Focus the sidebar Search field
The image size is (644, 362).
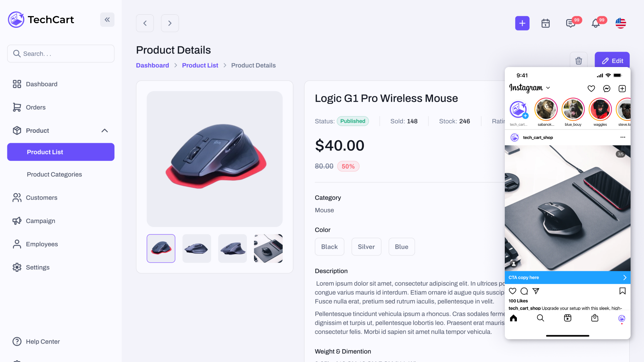[x=61, y=54]
